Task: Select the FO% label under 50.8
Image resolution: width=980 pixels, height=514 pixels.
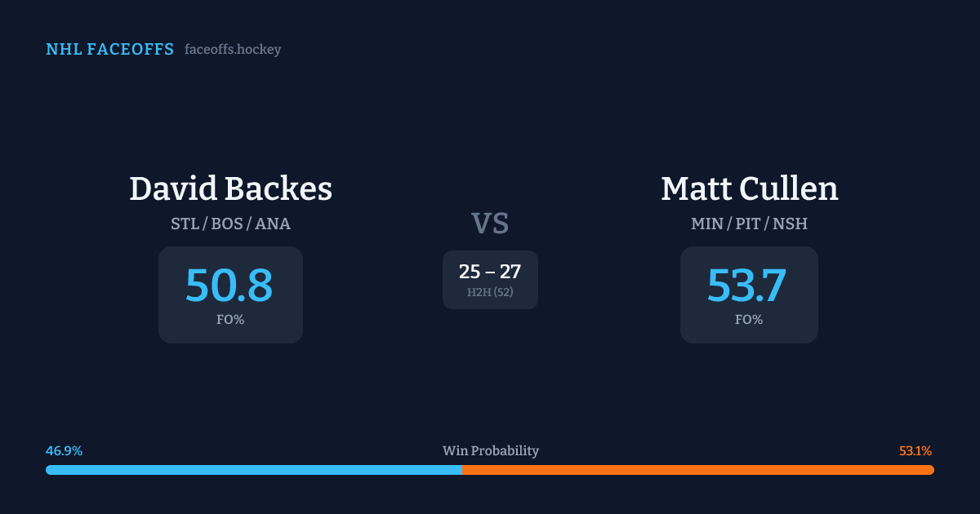Action: tap(230, 320)
